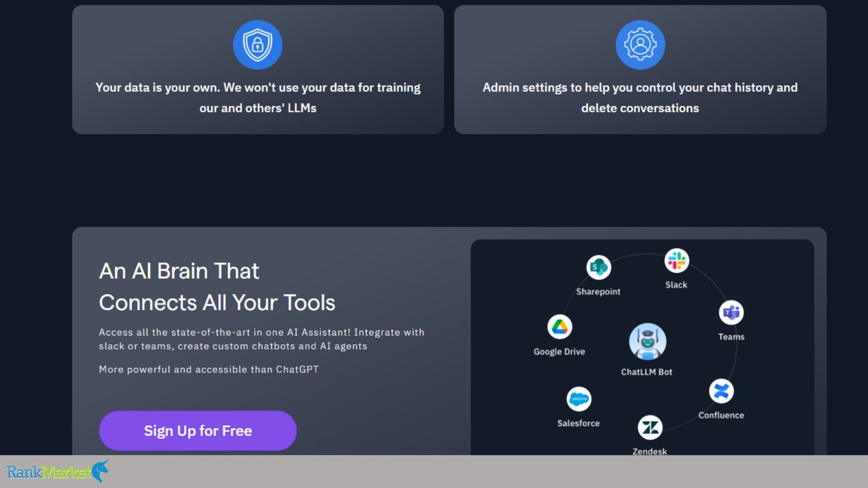Click the Sharepoint label

pyautogui.click(x=599, y=292)
